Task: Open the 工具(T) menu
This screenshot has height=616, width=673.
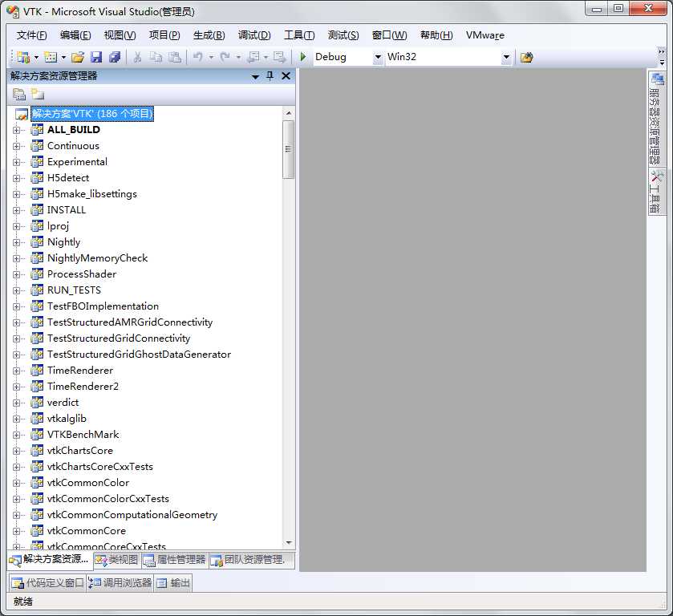Action: coord(299,35)
